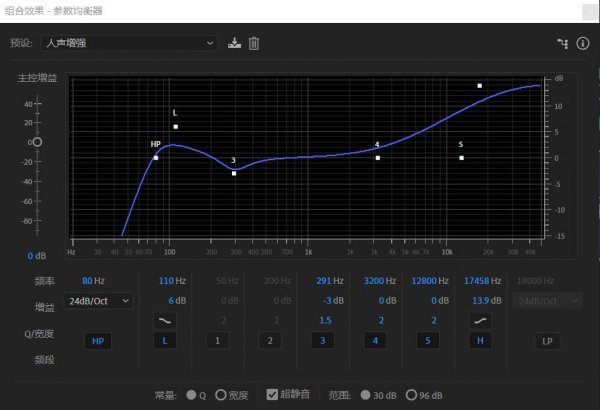Enable band 1 button
600x410 pixels.
(x=219, y=341)
